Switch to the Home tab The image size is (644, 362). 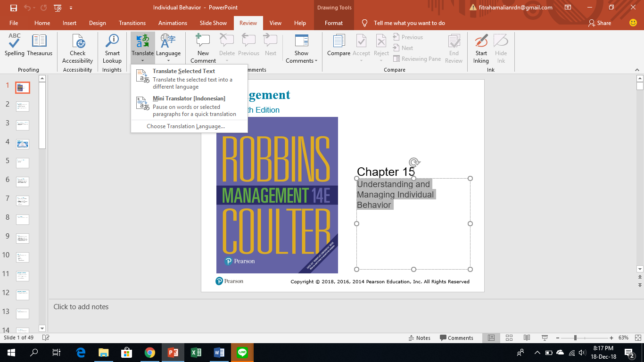(x=42, y=23)
